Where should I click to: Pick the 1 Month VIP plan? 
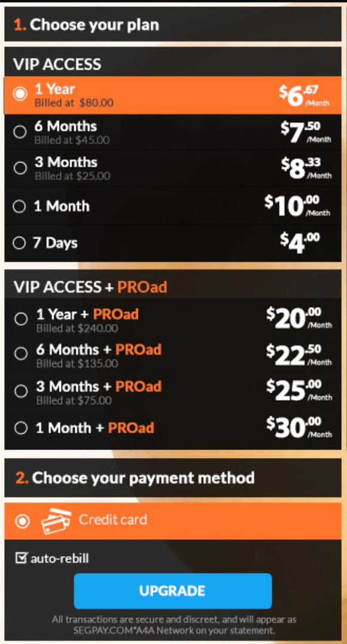(x=19, y=206)
